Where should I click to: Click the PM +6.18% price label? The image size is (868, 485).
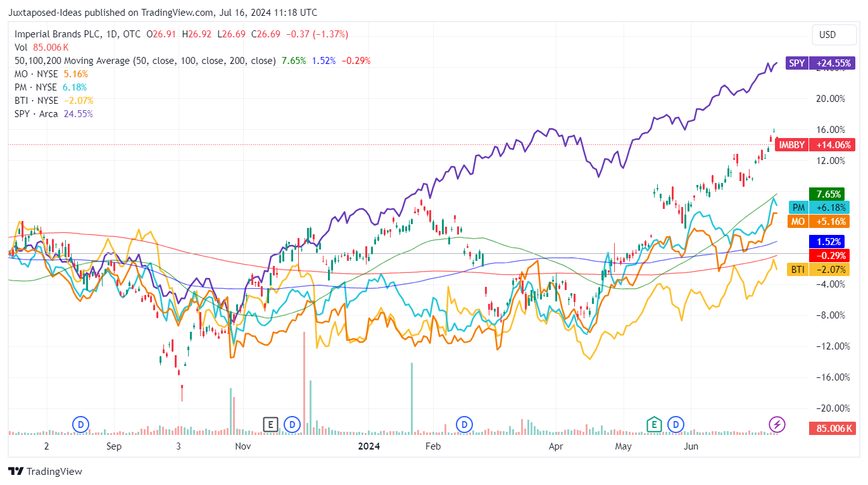(818, 207)
